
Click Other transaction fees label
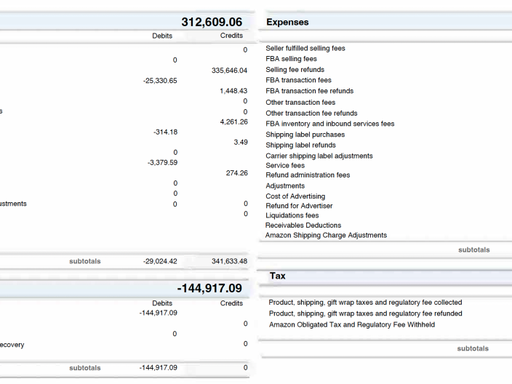pyautogui.click(x=300, y=102)
